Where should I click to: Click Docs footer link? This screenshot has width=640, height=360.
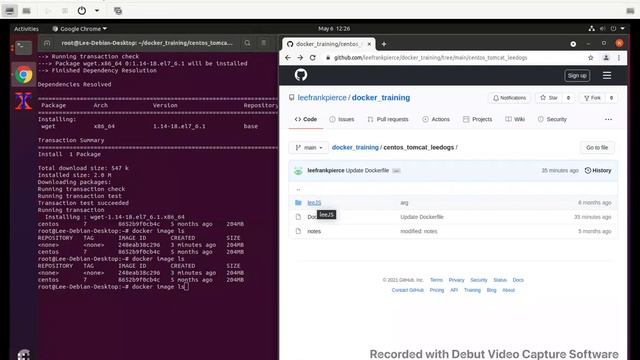(x=518, y=280)
